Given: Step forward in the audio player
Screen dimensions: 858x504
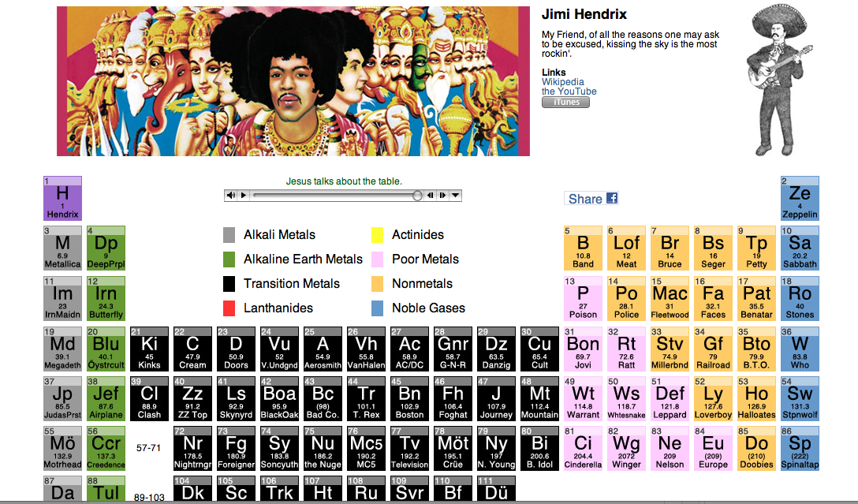Looking at the screenshot, I should pos(442,196).
